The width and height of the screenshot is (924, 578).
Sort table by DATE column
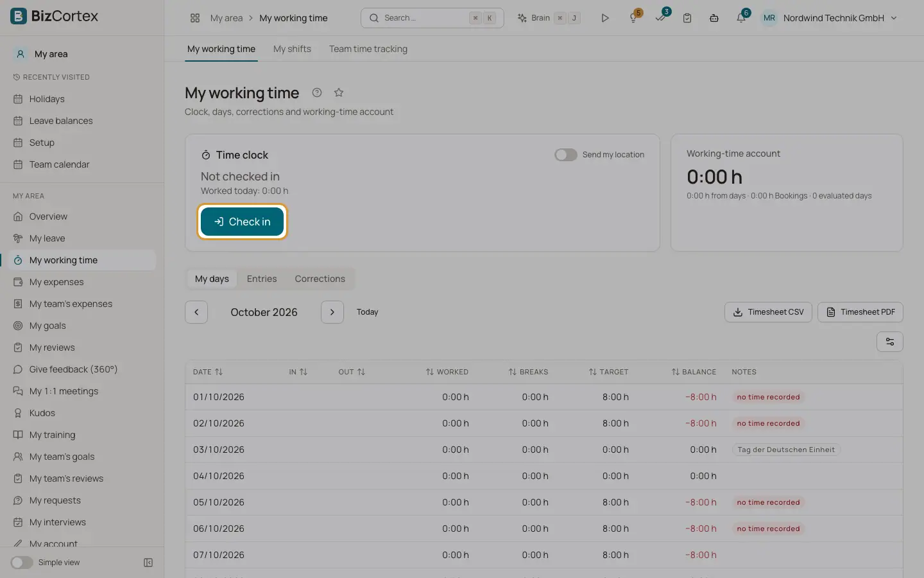[x=208, y=372]
